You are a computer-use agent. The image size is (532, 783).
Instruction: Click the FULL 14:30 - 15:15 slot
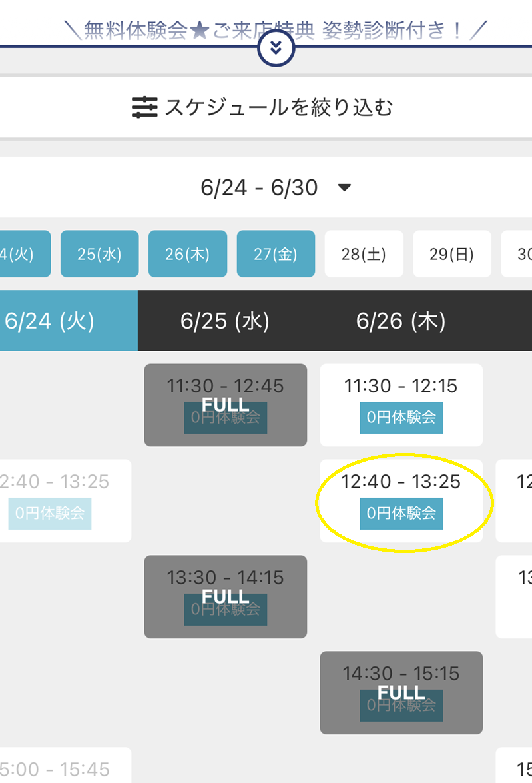(x=401, y=692)
